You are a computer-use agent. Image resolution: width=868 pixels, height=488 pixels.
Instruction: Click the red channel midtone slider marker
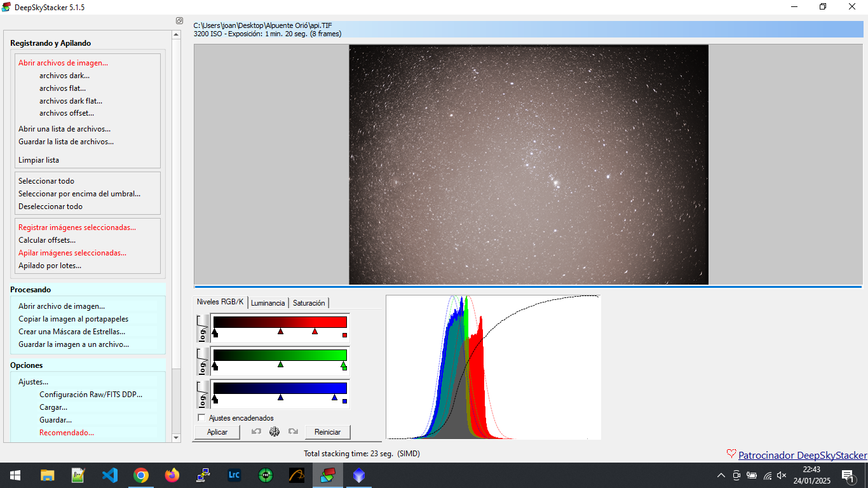tap(280, 332)
